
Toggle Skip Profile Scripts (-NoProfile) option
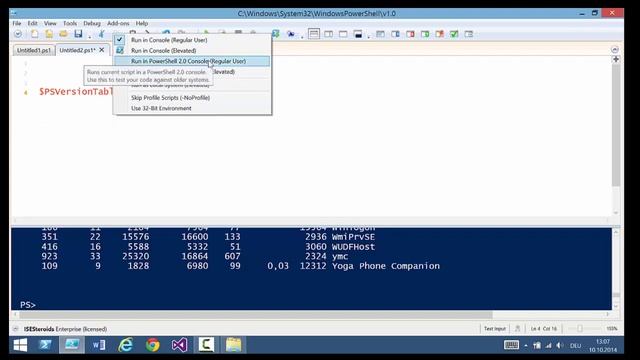(192, 98)
